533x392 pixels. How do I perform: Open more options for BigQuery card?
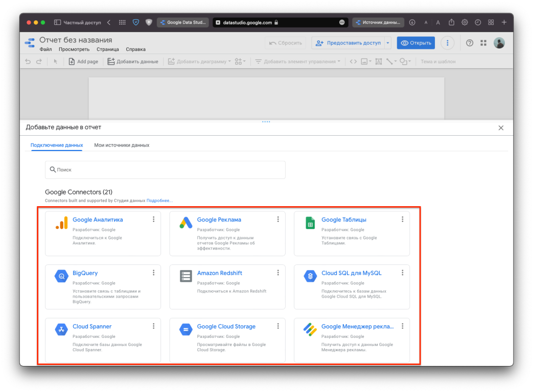point(154,273)
